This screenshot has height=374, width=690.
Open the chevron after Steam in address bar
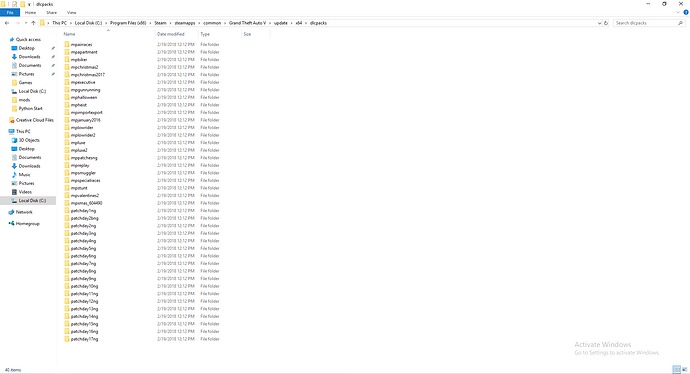pos(171,23)
